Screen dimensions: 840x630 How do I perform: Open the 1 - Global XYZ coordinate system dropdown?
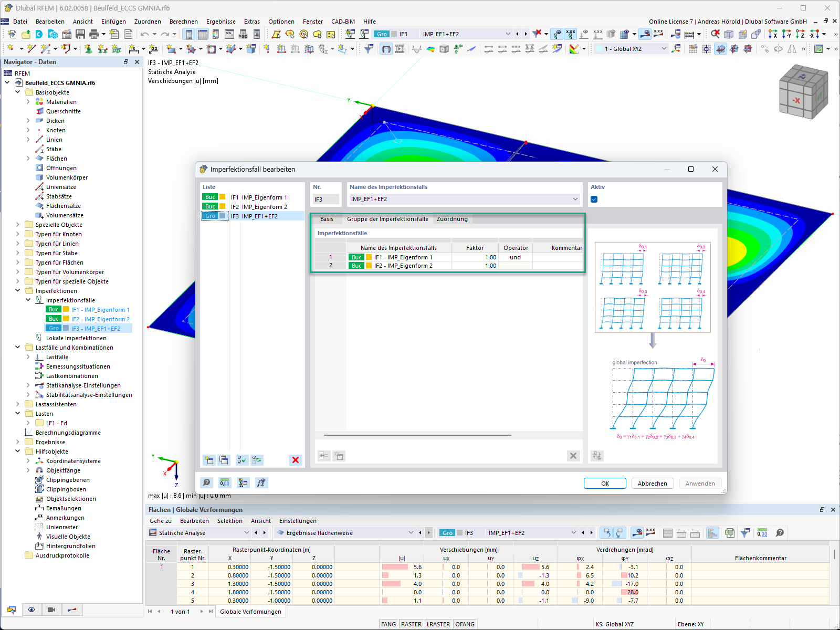664,49
